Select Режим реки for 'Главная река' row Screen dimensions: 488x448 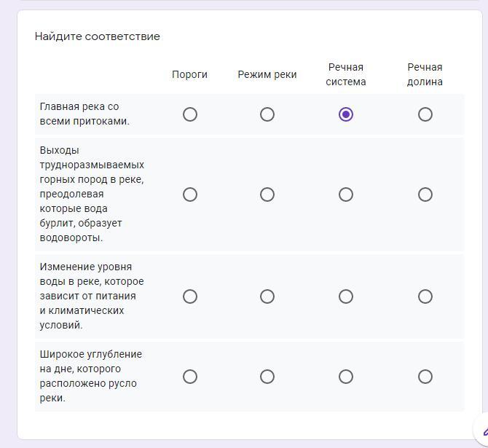click(267, 114)
